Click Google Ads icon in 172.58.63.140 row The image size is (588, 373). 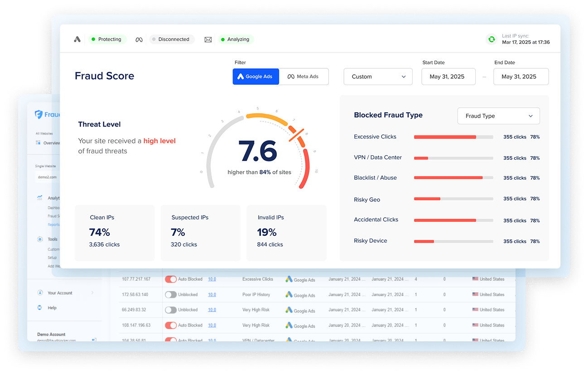click(289, 295)
